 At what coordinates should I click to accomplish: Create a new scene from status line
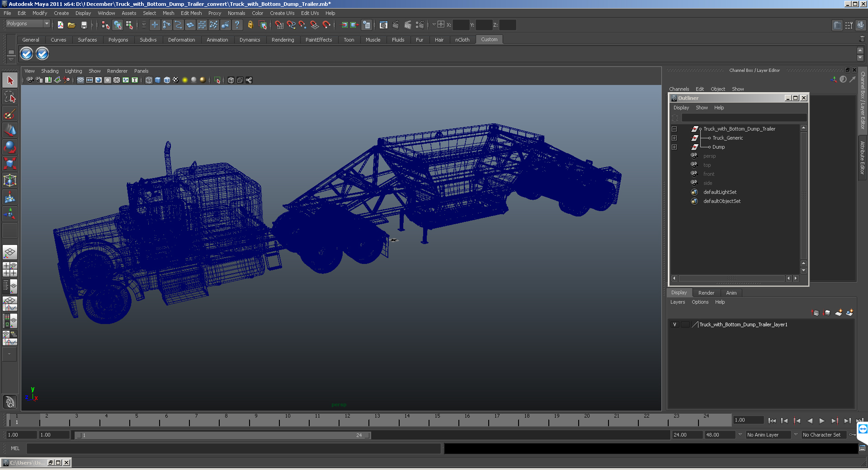[60, 25]
